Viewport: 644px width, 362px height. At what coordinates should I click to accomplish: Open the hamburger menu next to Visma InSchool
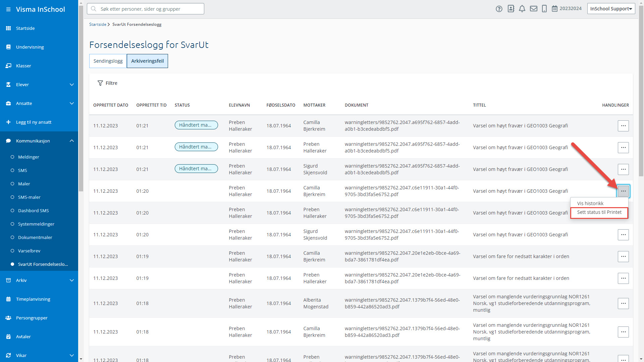click(8, 9)
